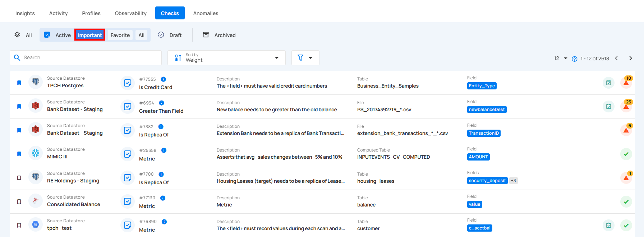
Task: Click clipboard icon in newbalanceDest row
Action: [608, 106]
